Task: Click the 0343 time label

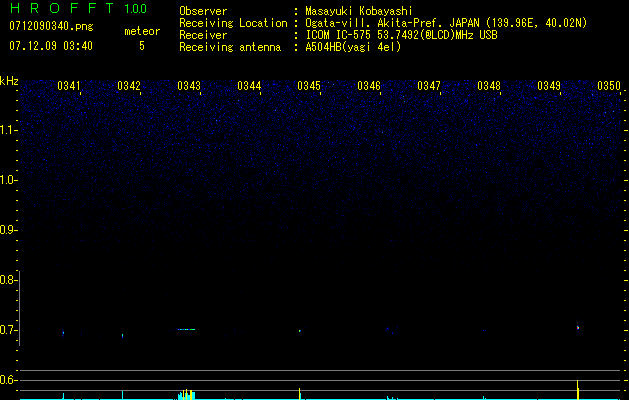Action: [189, 86]
